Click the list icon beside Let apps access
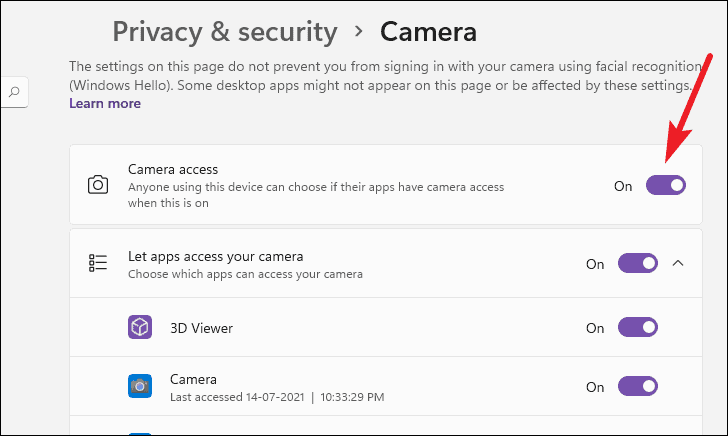The width and height of the screenshot is (728, 436). pos(98,263)
